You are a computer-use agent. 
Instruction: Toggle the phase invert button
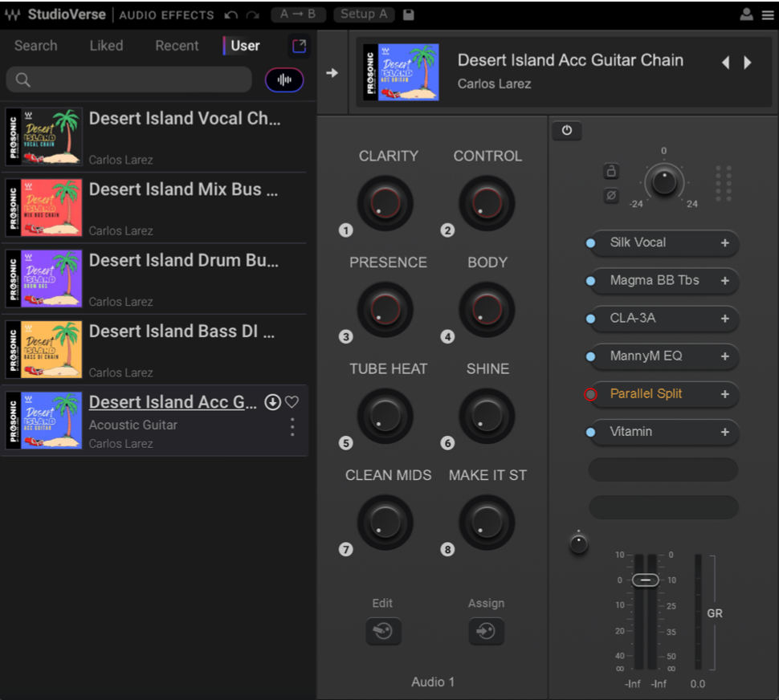tap(611, 196)
